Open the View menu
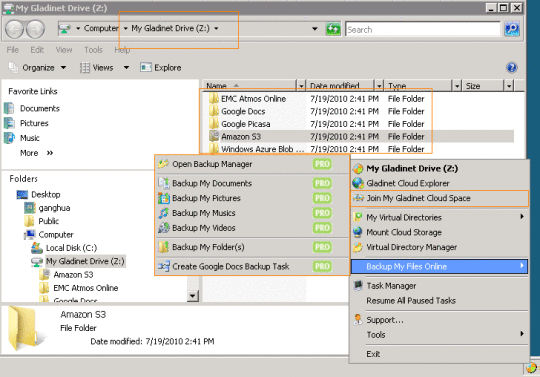The height and width of the screenshot is (377, 540). coord(64,50)
